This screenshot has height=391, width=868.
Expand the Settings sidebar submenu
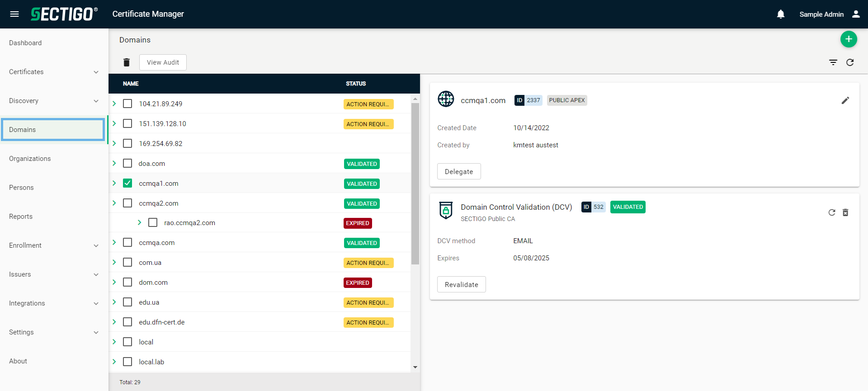[96, 333]
